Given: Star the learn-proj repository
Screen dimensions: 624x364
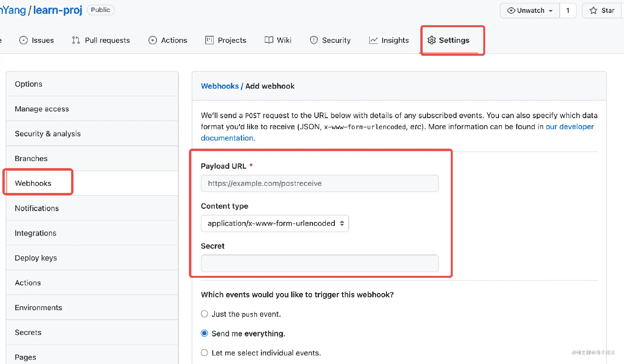Looking at the screenshot, I should (602, 10).
